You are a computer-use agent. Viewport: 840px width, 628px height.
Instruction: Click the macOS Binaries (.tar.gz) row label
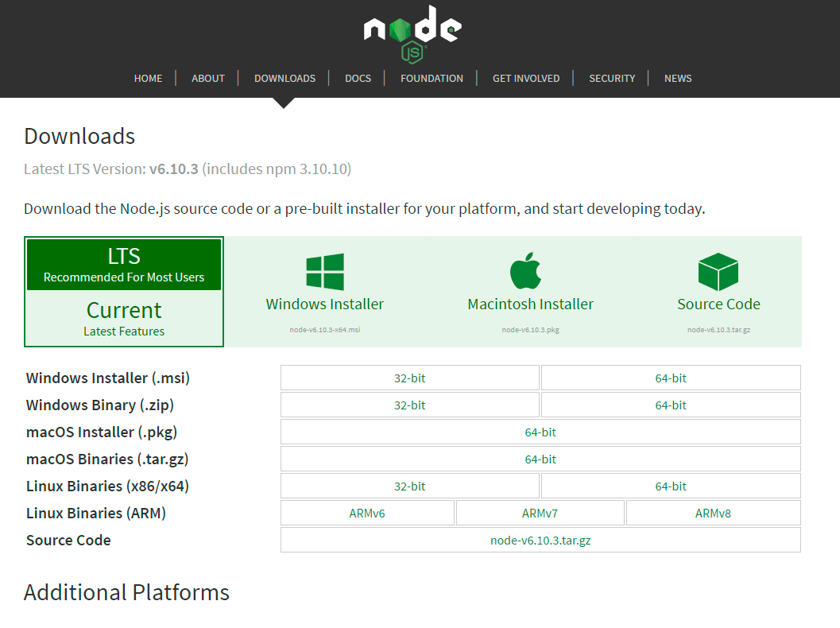107,459
